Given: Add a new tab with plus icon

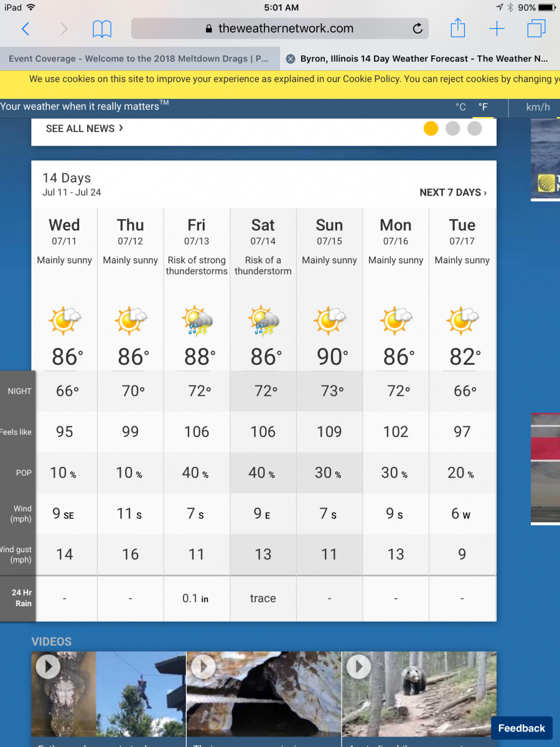Looking at the screenshot, I should (x=497, y=29).
